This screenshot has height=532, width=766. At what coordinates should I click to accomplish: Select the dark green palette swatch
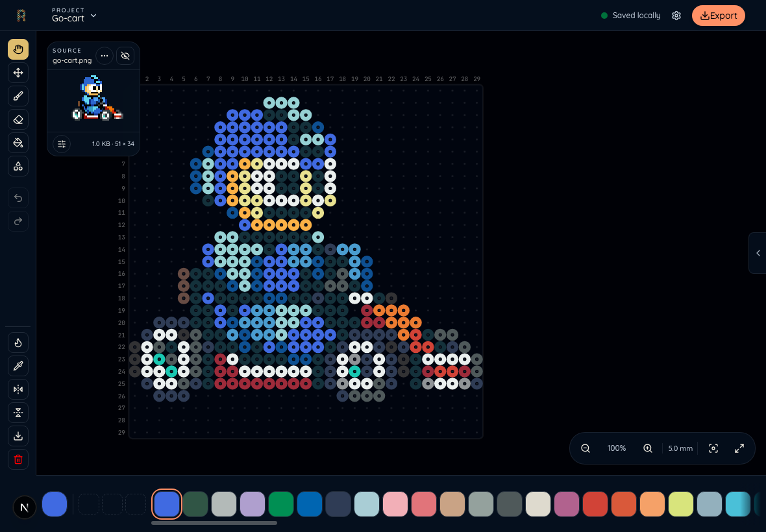(195, 504)
